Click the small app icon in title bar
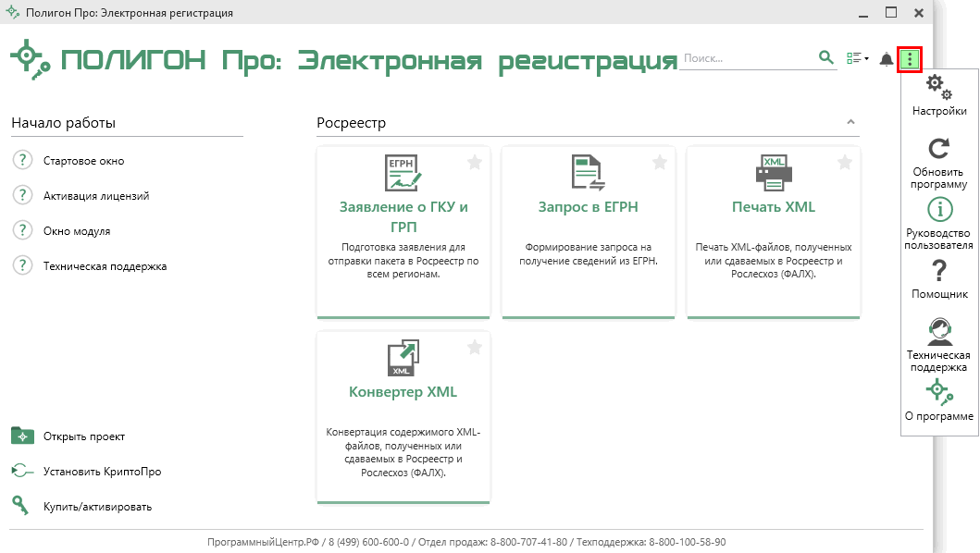The width and height of the screenshot is (980, 553). (13, 12)
